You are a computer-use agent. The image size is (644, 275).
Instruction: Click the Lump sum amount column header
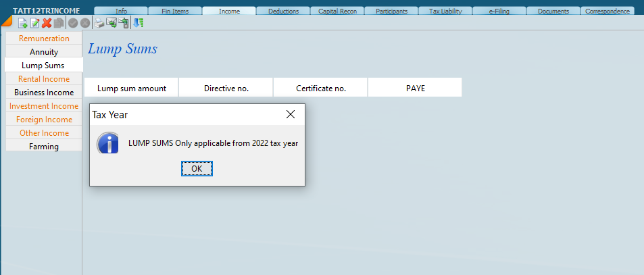[131, 88]
